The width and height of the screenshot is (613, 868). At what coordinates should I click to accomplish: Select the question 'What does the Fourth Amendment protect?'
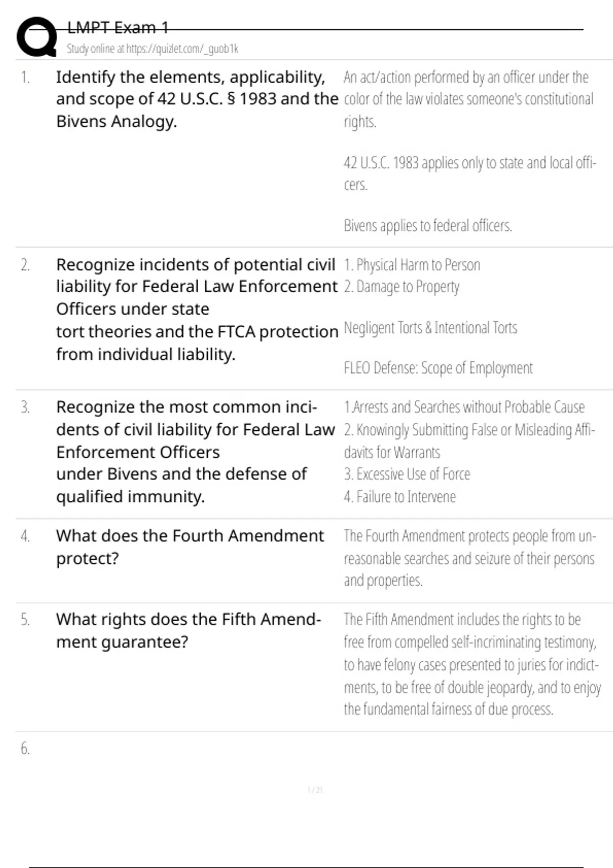(x=190, y=547)
